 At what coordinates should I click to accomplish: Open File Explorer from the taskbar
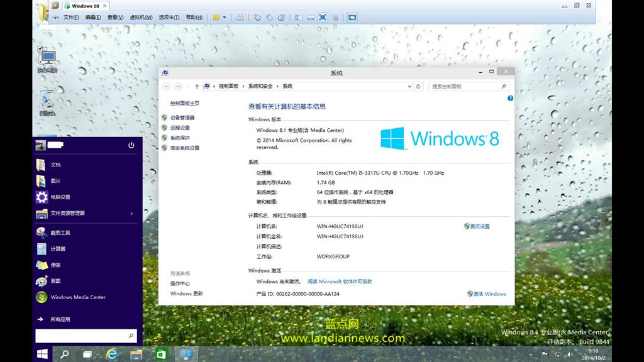click(136, 354)
